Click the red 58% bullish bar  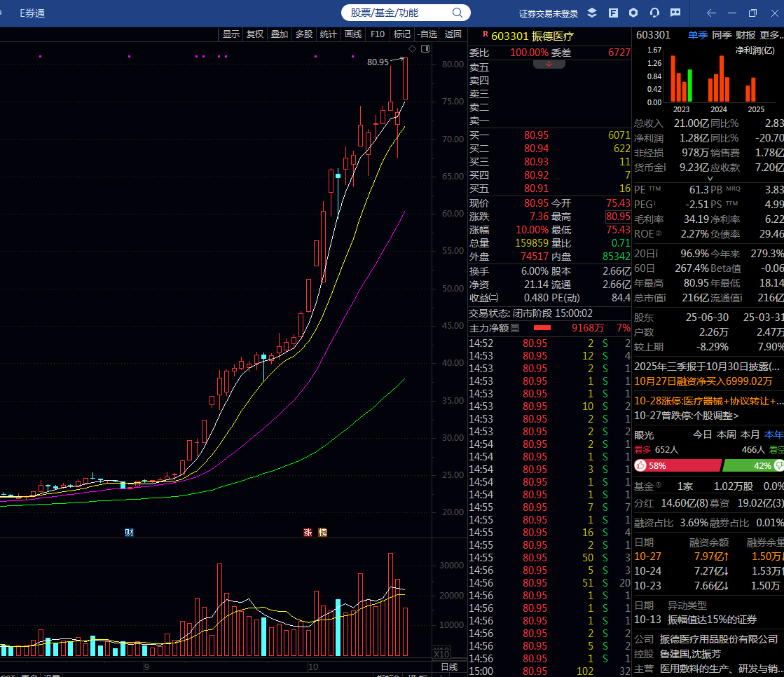coord(678,465)
